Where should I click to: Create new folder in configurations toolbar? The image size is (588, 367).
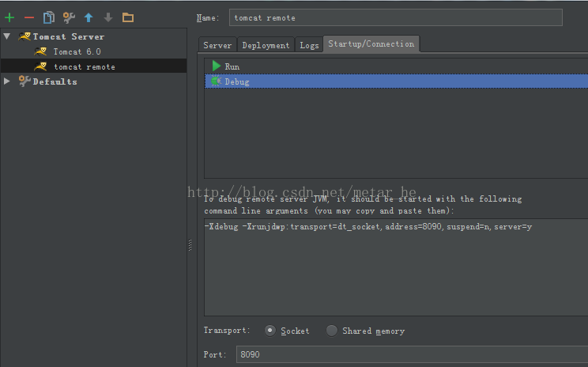[x=128, y=17]
